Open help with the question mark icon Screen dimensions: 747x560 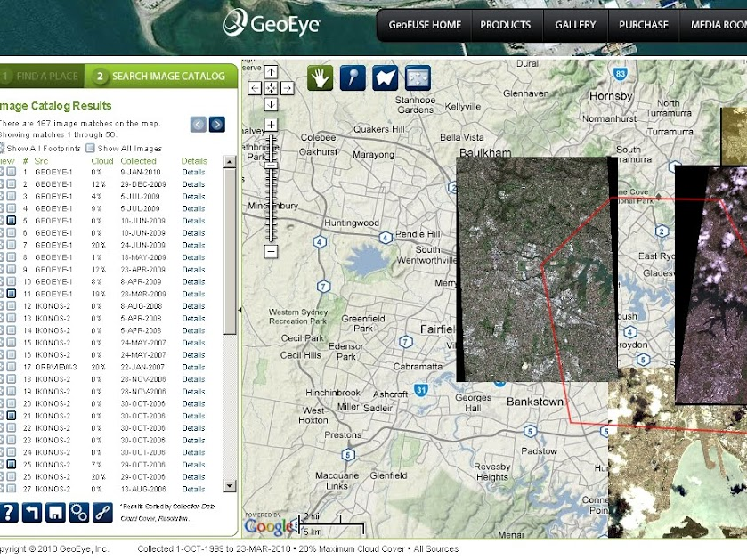click(x=9, y=513)
